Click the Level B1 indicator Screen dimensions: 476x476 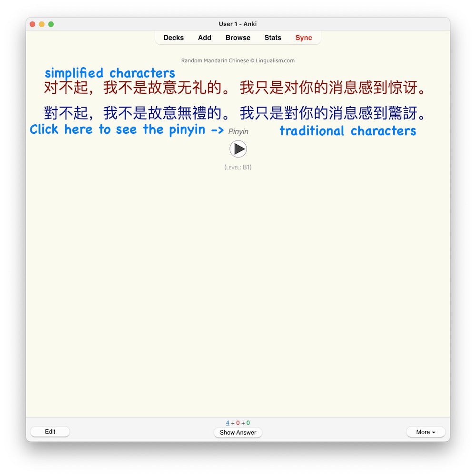(238, 167)
